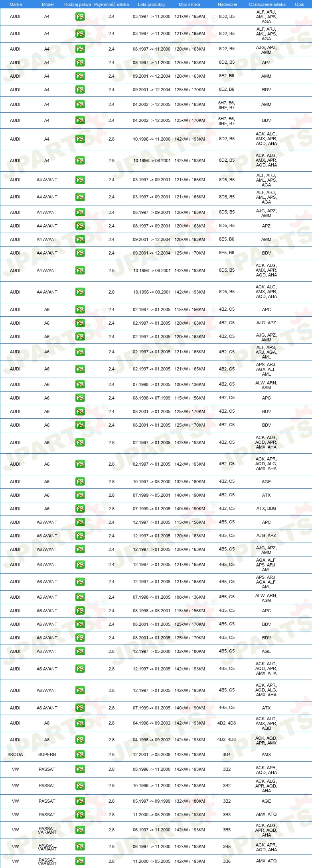Image resolution: width=312 pixels, height=868 pixels.
Task: Click the 12.2001 -> 03.2008 production years cell
Action: click(x=152, y=754)
